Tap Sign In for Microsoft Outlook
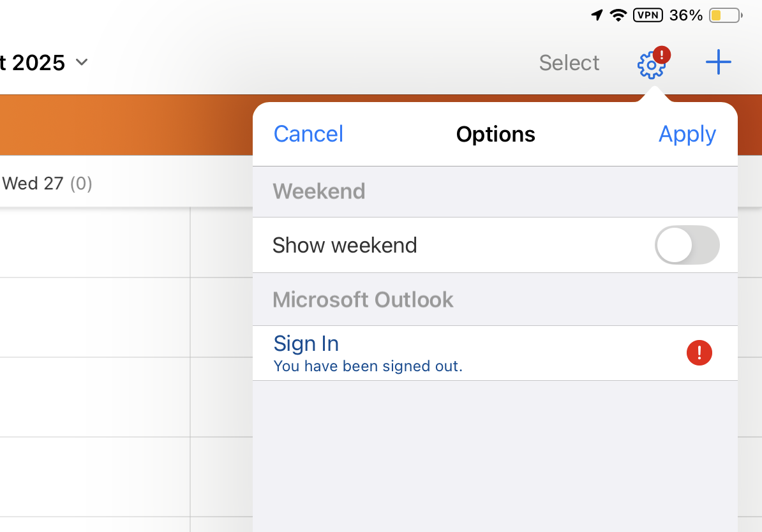The image size is (762, 532). tap(306, 344)
